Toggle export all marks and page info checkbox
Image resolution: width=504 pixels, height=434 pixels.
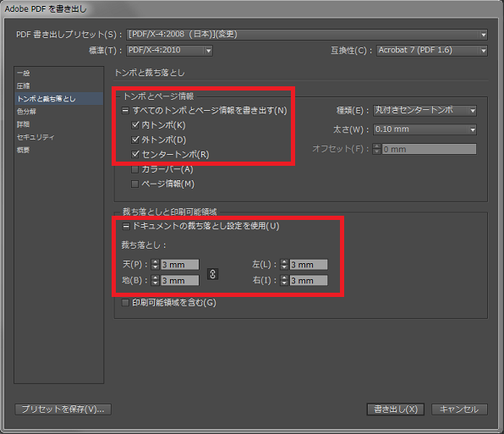tap(125, 111)
